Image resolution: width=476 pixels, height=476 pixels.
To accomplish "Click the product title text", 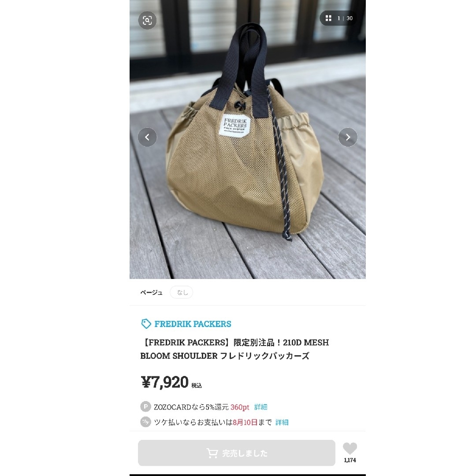I will coord(234,349).
